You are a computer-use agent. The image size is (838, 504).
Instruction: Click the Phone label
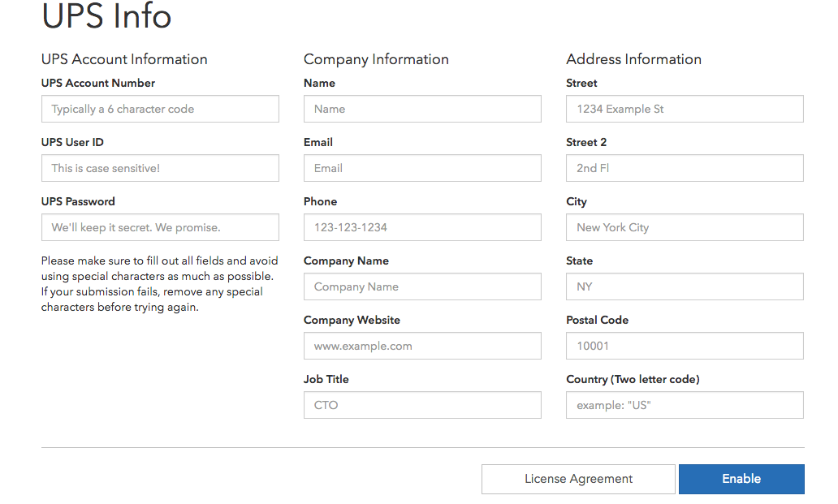(320, 202)
